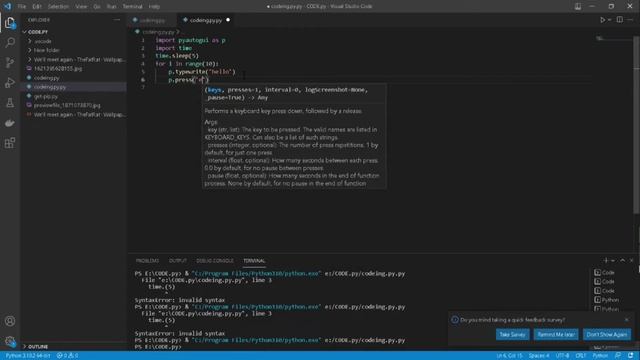This screenshot has width=640, height=360.
Task: Open the Terminal menu
Action: (x=133, y=7)
